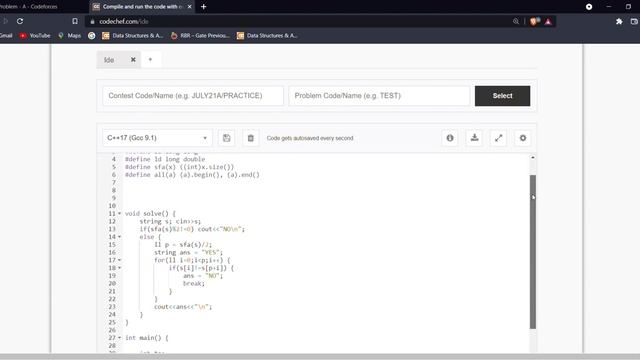The image size is (640, 360).
Task: Collapse the else block fold arrow on line 14
Action: pos(120,237)
